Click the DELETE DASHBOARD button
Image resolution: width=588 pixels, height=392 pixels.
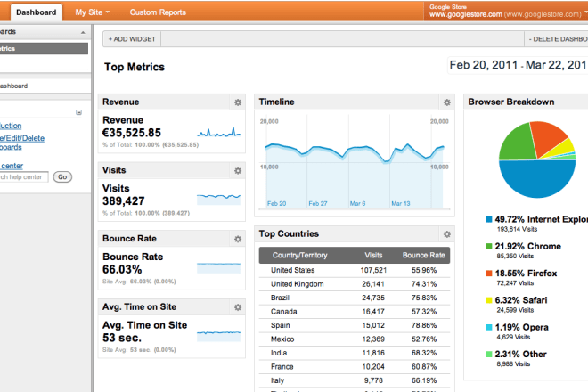click(x=558, y=39)
